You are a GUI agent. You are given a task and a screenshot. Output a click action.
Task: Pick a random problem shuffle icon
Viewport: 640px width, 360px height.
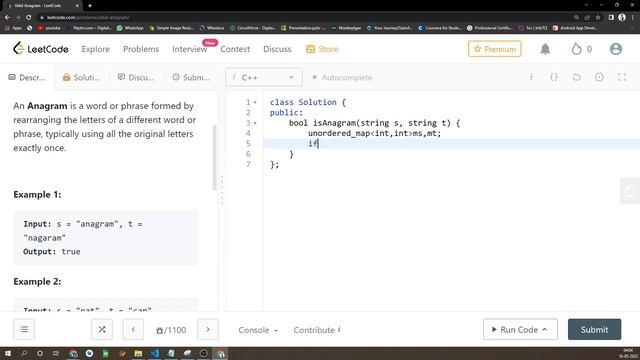point(102,329)
